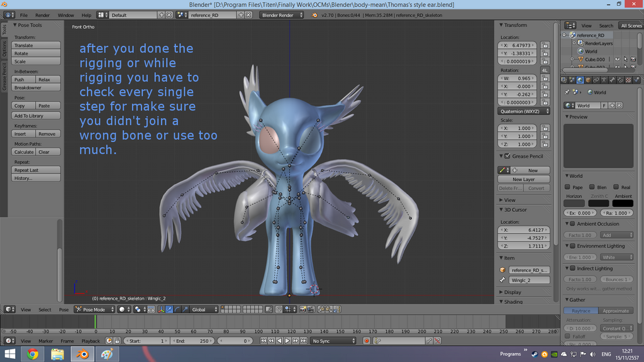Toggle Grease Pencil checkbox
Image resolution: width=644 pixels, height=362 pixels.
click(x=508, y=156)
